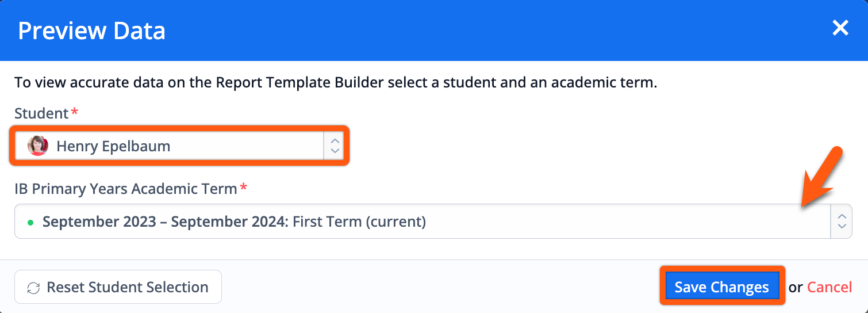Viewport: 868px width, 313px height.
Task: Click the instruction sentence about Report Template Builder
Action: pos(336,82)
